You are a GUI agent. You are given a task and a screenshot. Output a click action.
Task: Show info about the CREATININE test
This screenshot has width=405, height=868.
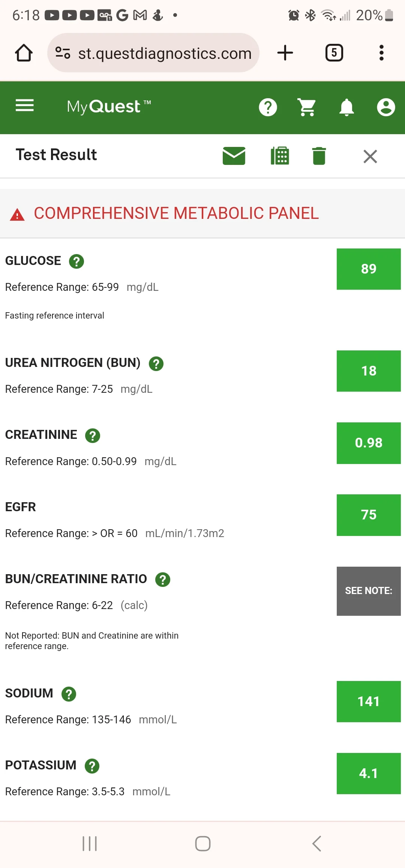pos(93,435)
